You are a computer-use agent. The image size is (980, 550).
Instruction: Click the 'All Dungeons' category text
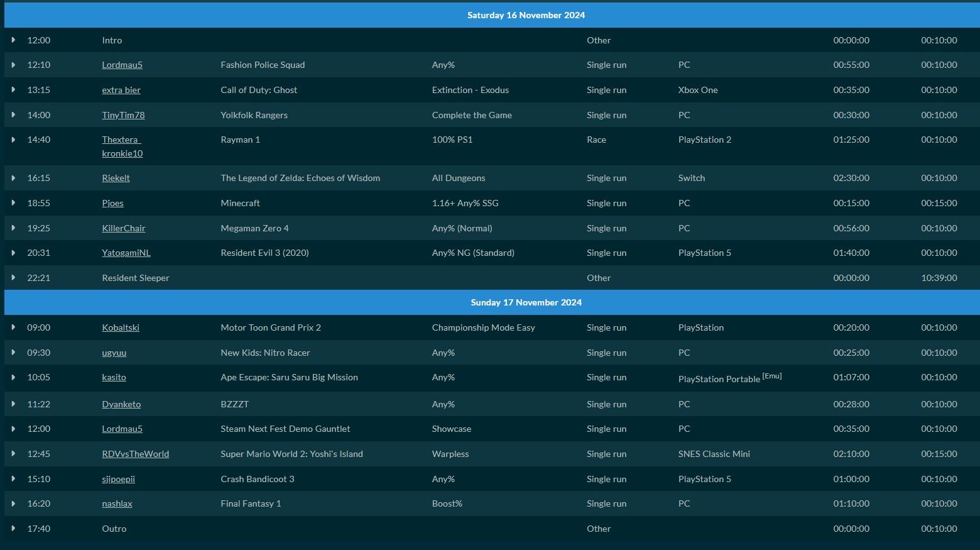[459, 178]
